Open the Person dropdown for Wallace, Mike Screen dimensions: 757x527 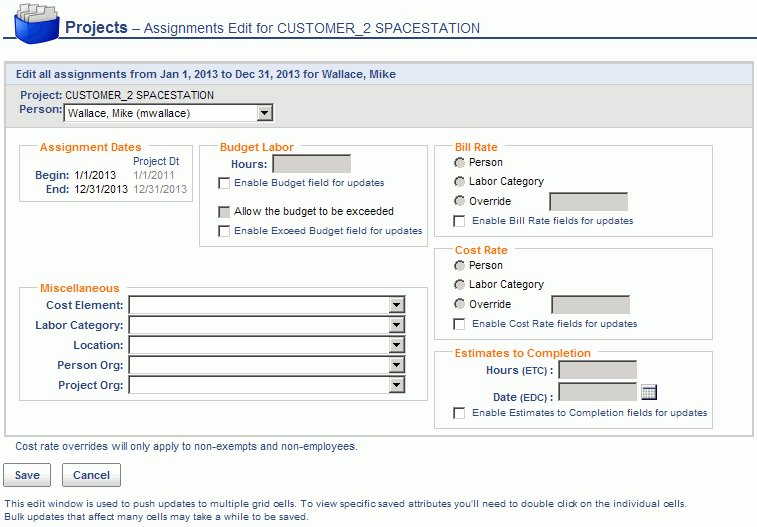click(168, 113)
